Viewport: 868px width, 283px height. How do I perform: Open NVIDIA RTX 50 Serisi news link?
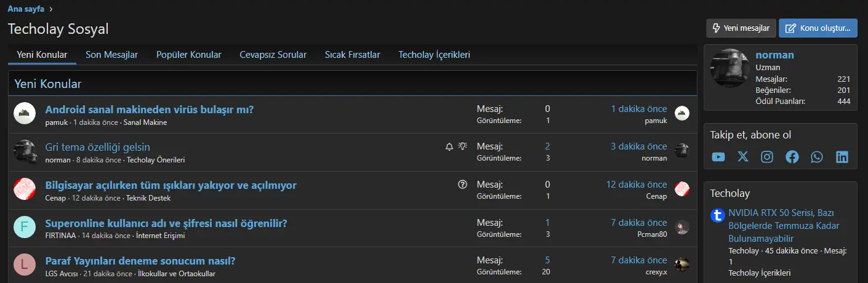point(784,225)
